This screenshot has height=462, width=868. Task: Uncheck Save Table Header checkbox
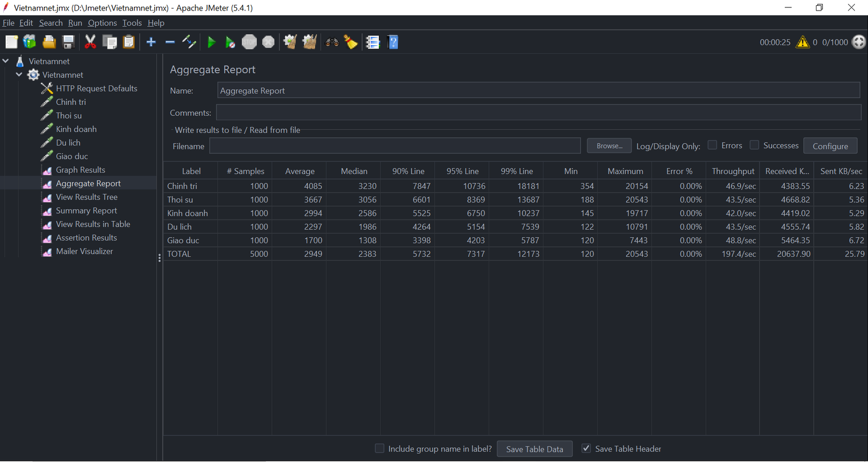586,448
